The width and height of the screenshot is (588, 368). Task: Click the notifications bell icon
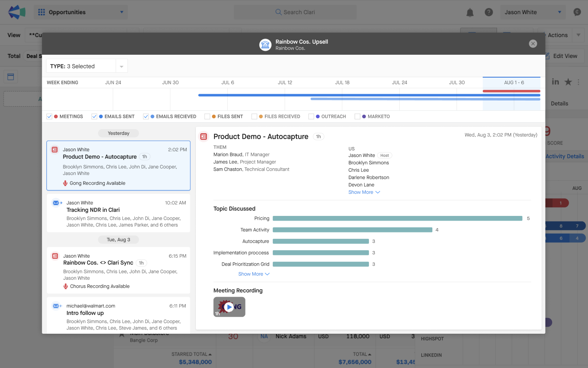(x=470, y=13)
